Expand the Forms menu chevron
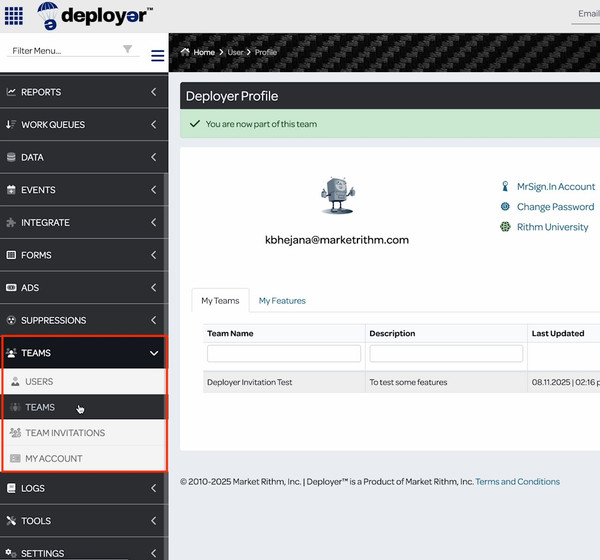Image resolution: width=600 pixels, height=560 pixels. 153,255
